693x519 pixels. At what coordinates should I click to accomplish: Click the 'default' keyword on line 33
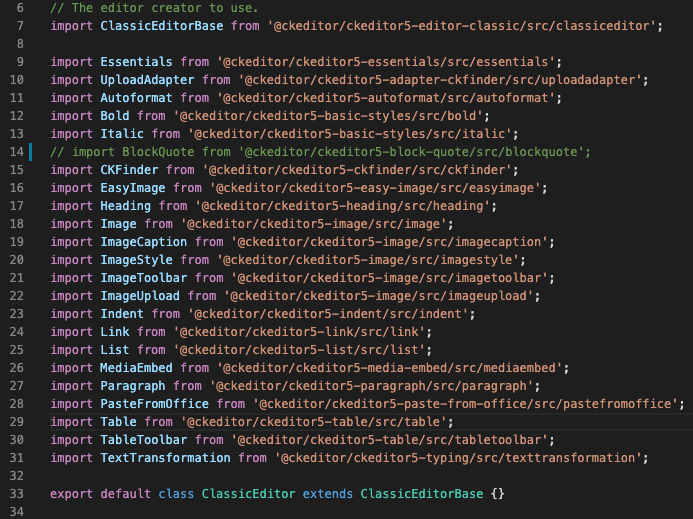click(126, 494)
